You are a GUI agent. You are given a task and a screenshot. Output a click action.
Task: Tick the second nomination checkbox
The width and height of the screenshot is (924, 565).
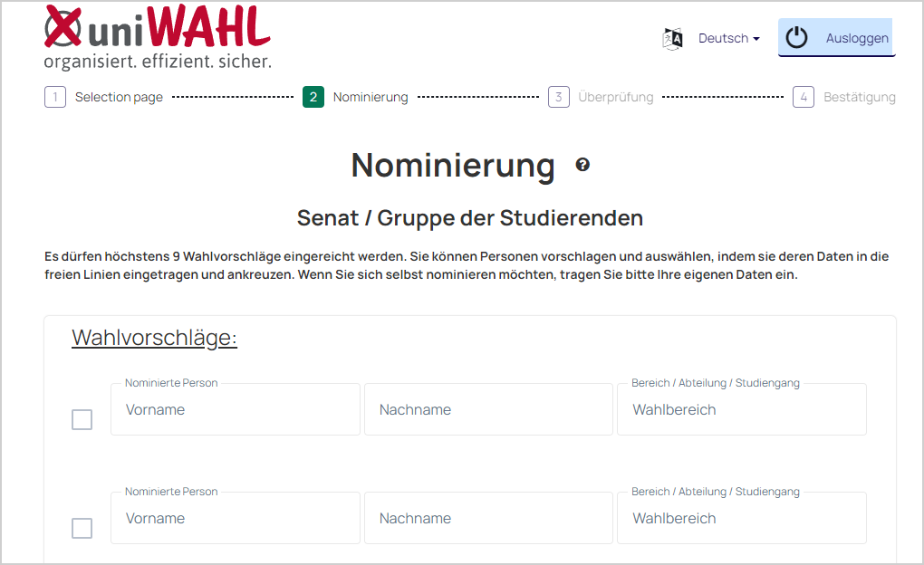(x=82, y=528)
